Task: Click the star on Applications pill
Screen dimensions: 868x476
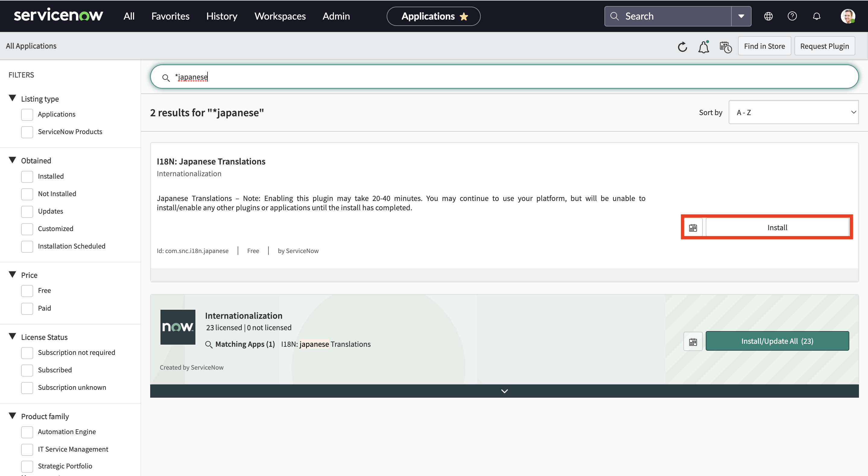Action: click(x=464, y=17)
